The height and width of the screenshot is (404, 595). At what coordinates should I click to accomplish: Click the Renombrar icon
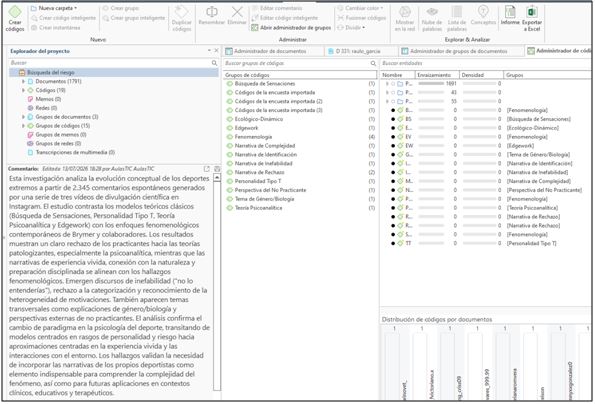pyautogui.click(x=211, y=16)
